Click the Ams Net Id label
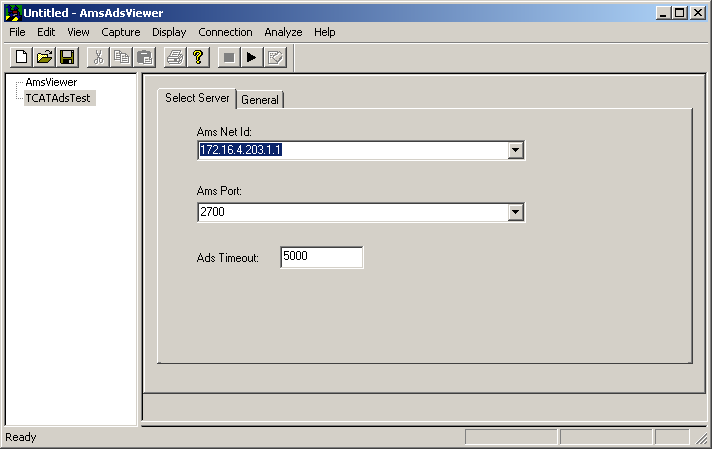This screenshot has height=449, width=712. 224,132
